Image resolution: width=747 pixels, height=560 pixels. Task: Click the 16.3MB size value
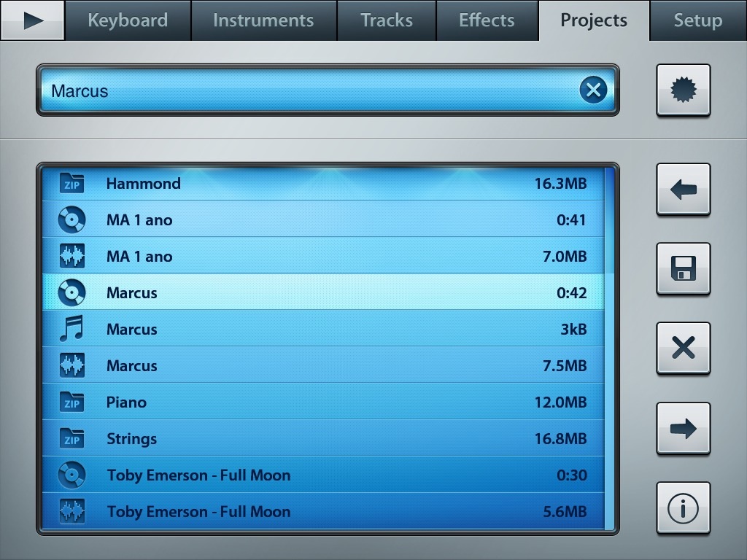click(561, 183)
